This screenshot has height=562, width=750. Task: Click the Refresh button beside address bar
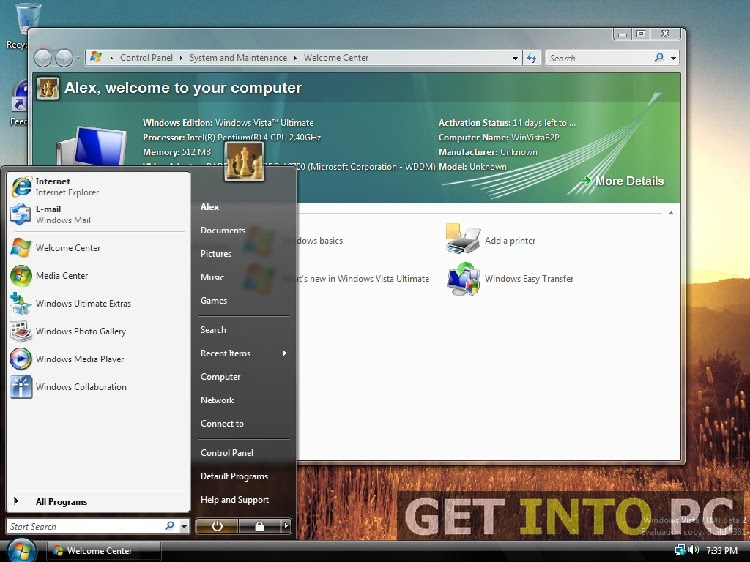click(531, 58)
